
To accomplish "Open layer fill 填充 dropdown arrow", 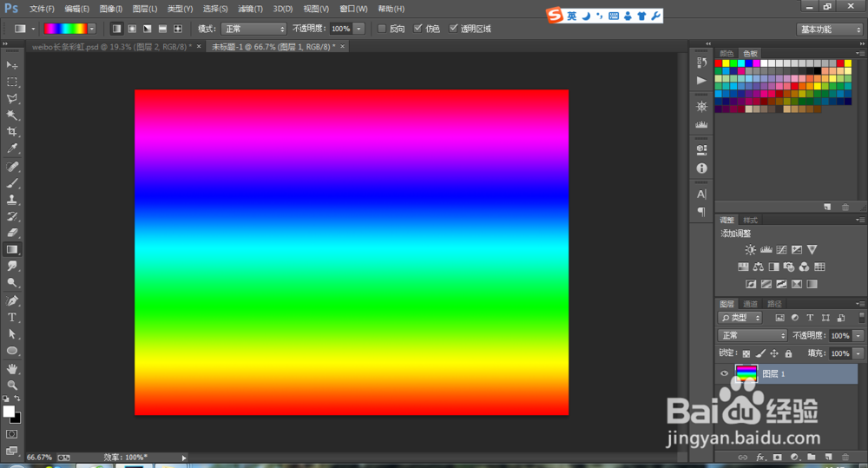I will [858, 353].
